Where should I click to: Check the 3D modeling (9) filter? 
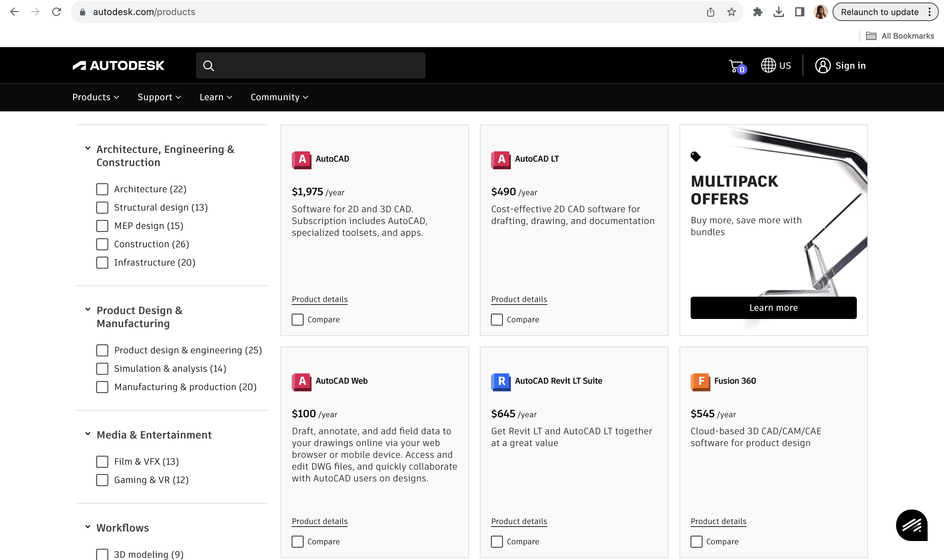(x=102, y=554)
